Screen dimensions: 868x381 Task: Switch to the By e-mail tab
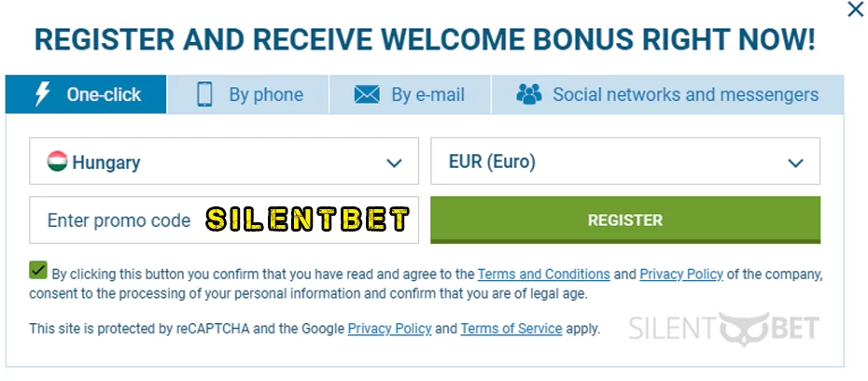coord(410,94)
